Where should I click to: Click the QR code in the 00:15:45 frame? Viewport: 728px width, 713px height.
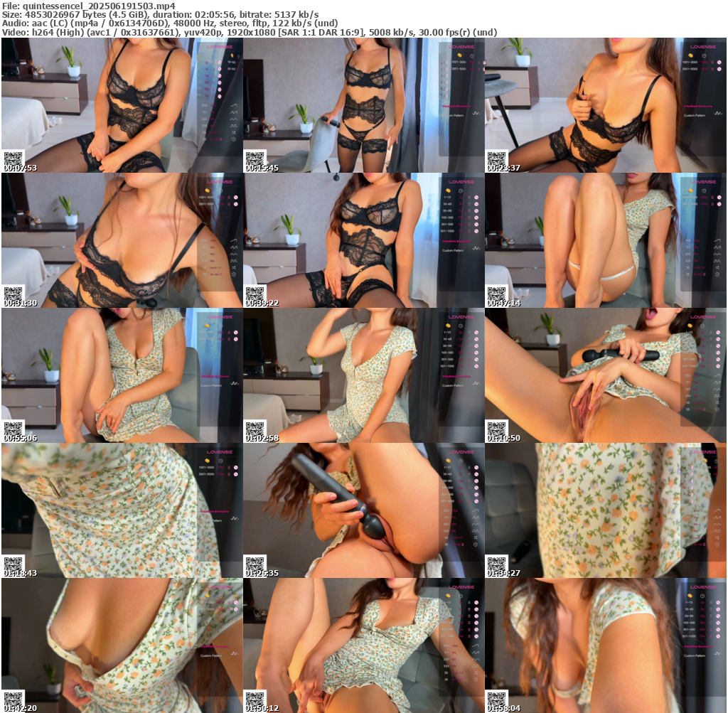[254, 159]
